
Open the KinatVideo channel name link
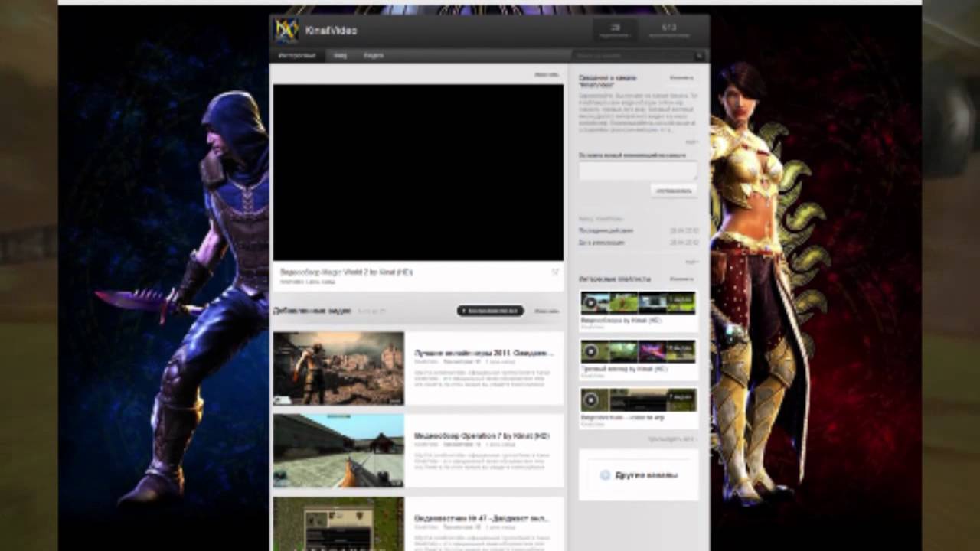coord(331,31)
